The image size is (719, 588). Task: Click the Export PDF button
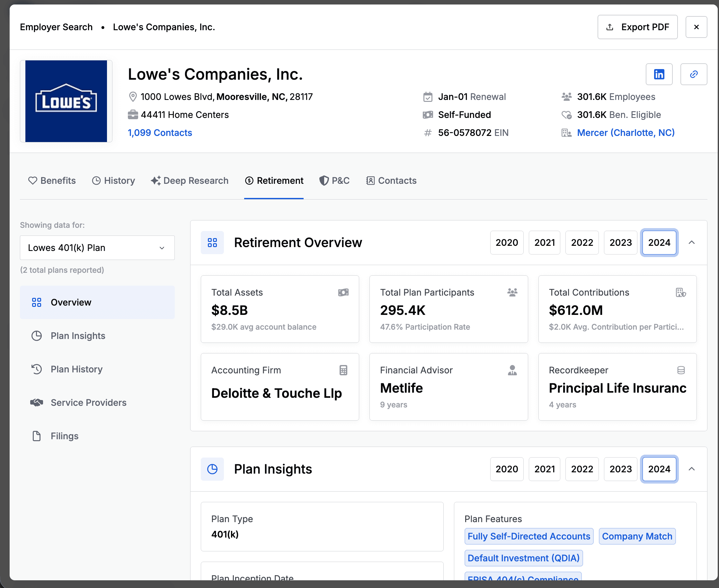(637, 27)
